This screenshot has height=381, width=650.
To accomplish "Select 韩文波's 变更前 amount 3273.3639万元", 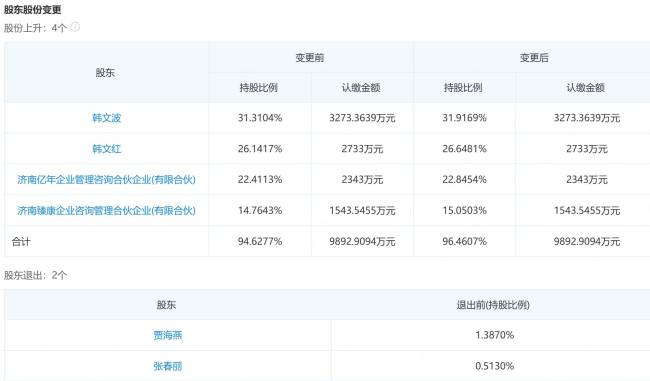I will coord(362,118).
